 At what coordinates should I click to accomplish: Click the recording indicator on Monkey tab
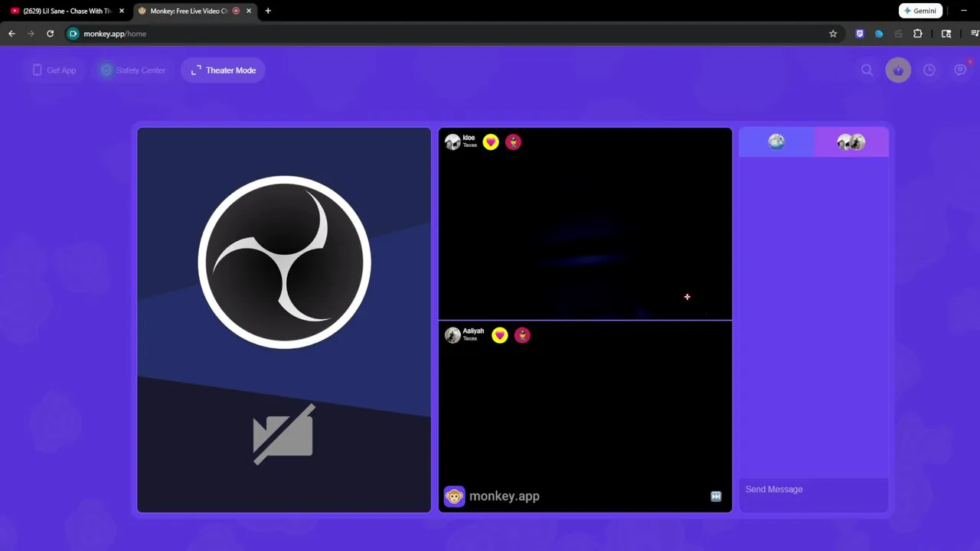click(x=236, y=11)
